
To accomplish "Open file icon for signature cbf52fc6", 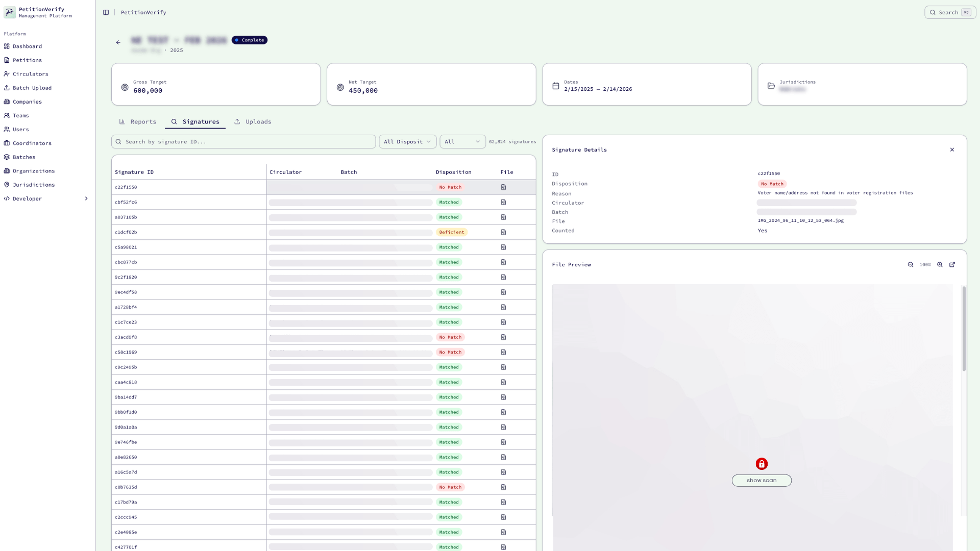I will coord(503,203).
